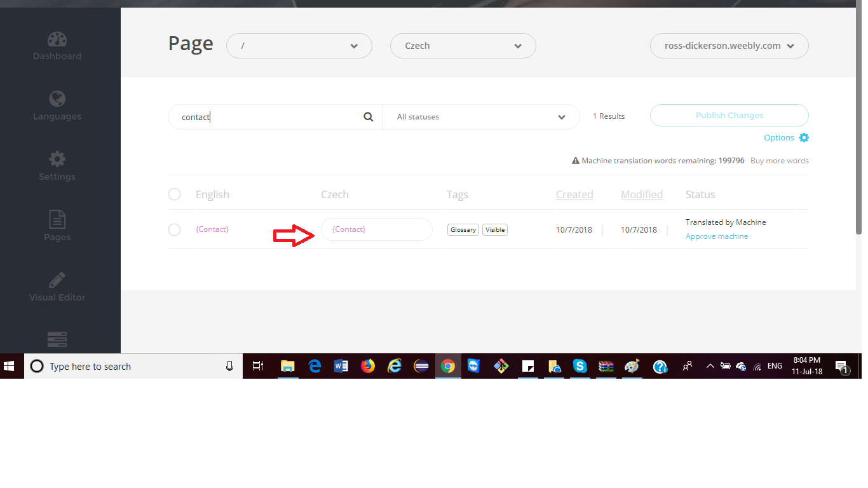Open Settings gear in sidebar
868x488 pixels.
(x=57, y=159)
